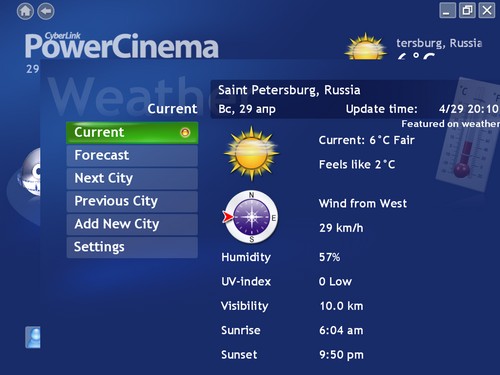This screenshot has height=375, width=500.
Task: Click the 57% humidity value
Action: (329, 257)
